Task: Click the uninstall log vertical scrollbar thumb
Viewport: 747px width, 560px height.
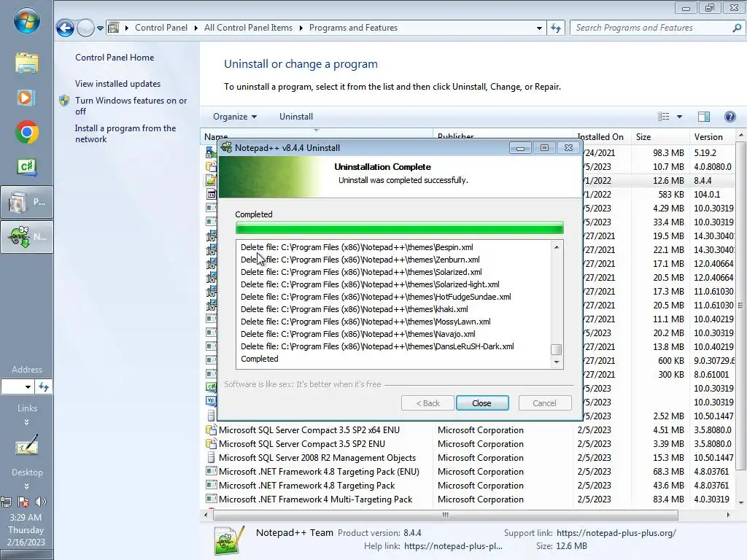Action: [556, 349]
